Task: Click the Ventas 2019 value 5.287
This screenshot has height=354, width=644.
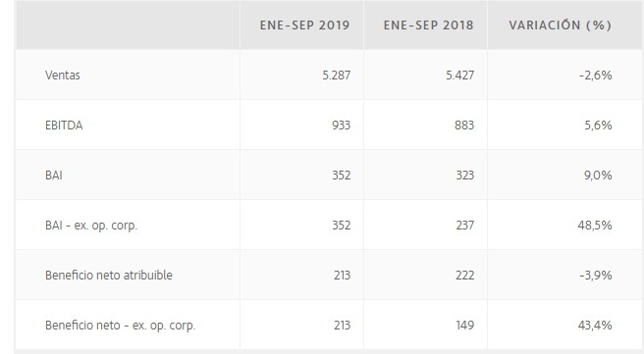Action: click(337, 76)
